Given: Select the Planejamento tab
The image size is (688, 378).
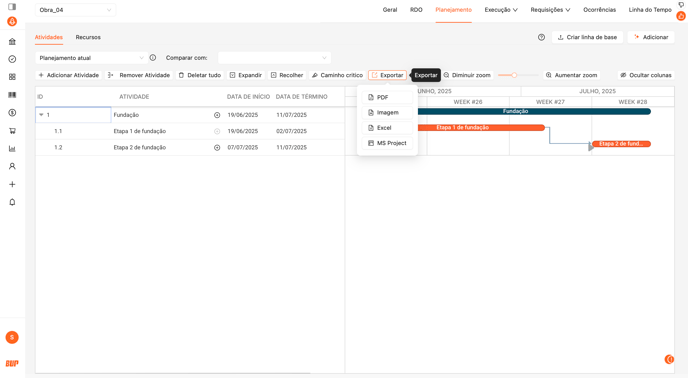Looking at the screenshot, I should pyautogui.click(x=453, y=10).
